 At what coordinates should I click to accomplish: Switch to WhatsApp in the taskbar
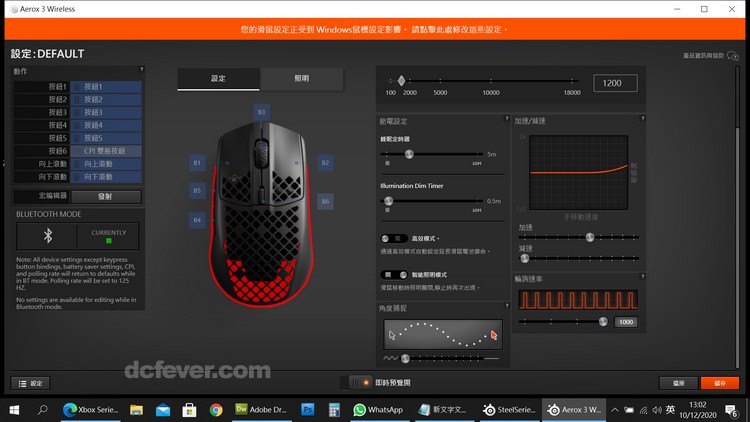[x=378, y=410]
